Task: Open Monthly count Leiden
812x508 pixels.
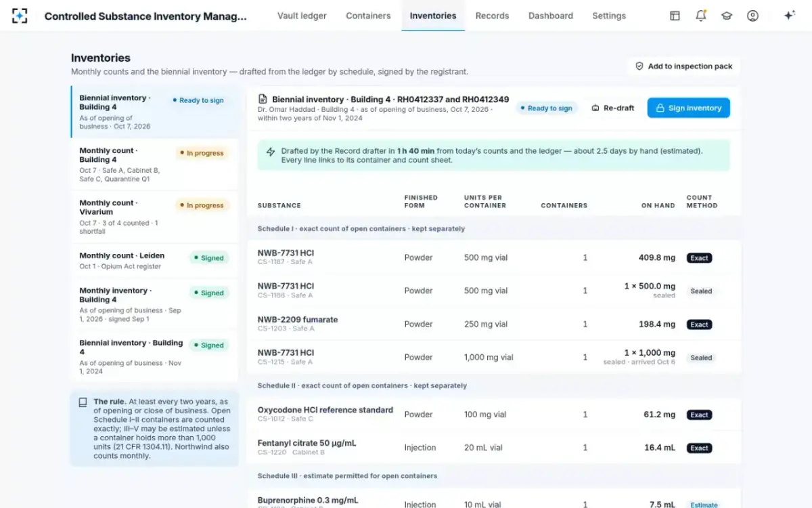Action: tap(154, 261)
